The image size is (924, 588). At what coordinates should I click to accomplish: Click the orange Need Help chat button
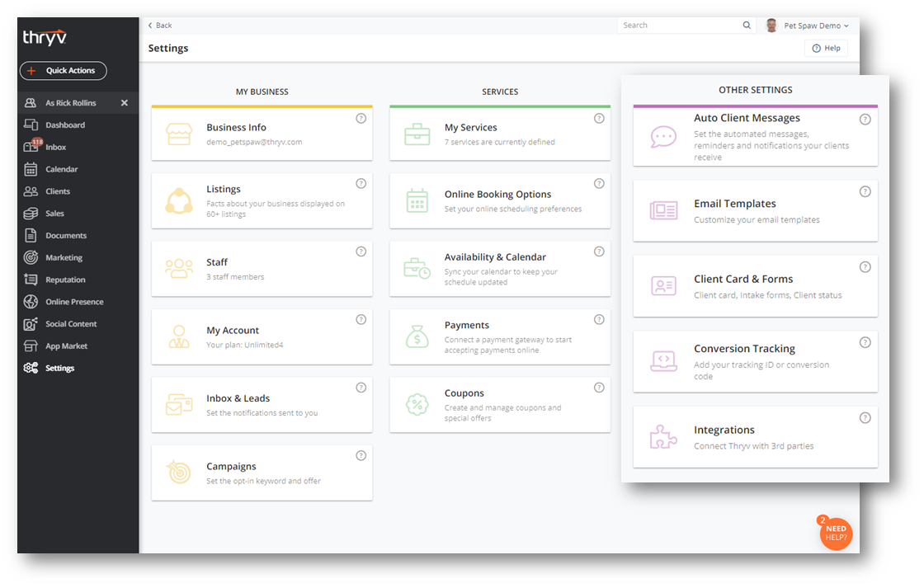click(x=836, y=534)
